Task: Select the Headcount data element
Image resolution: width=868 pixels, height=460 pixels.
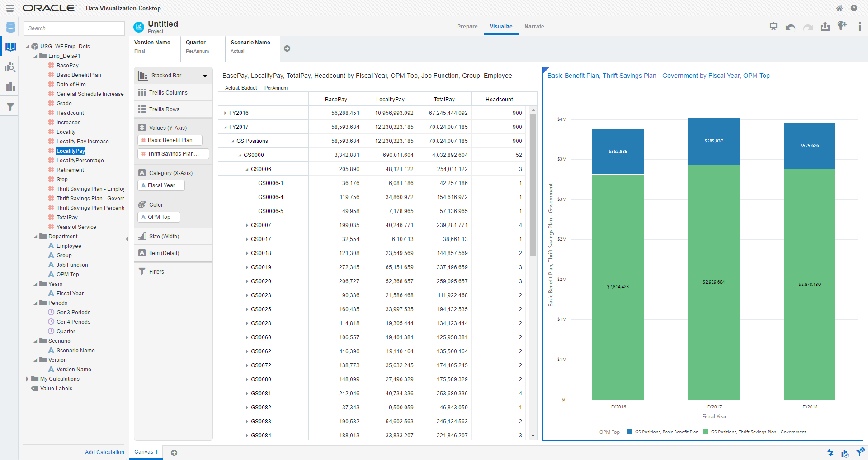Action: [70, 113]
